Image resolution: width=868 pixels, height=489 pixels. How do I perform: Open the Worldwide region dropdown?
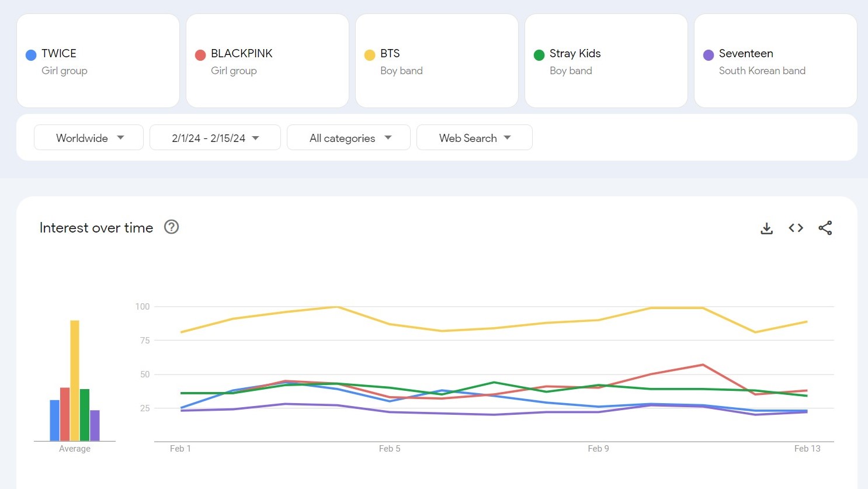coord(89,137)
